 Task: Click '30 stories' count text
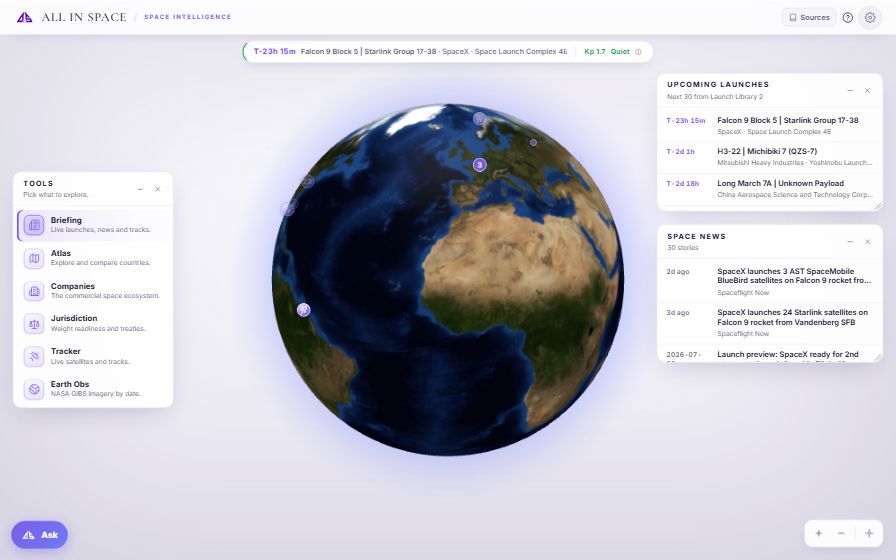(682, 247)
